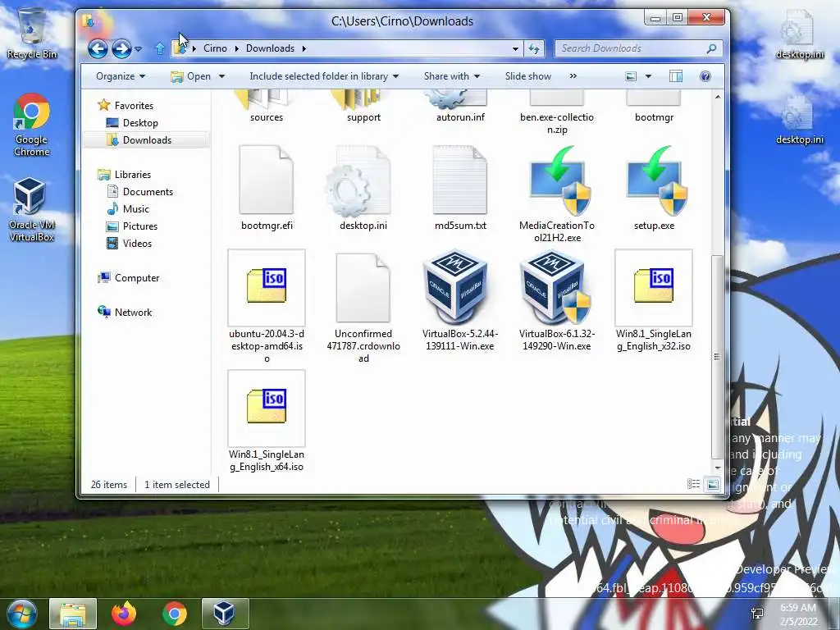Screen dimensions: 840x630
Task: Select Win8.1_SingleLang_English_x64.iso file
Action: 267,421
